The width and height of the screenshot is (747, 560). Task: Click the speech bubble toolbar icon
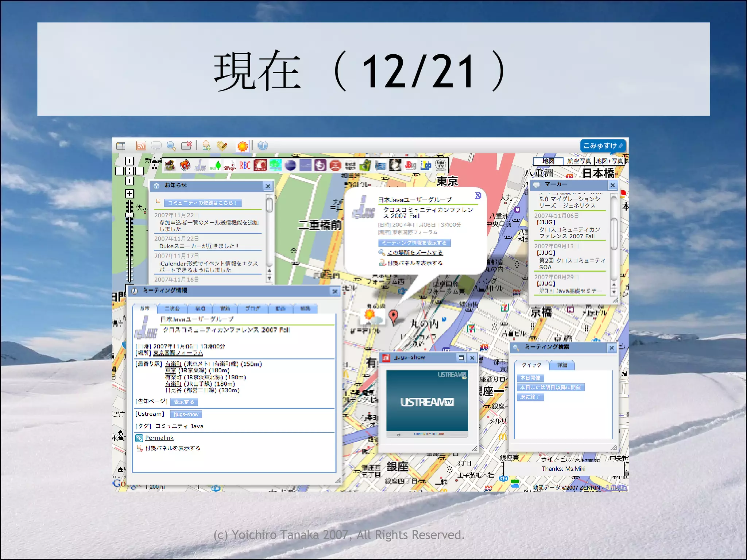(156, 146)
